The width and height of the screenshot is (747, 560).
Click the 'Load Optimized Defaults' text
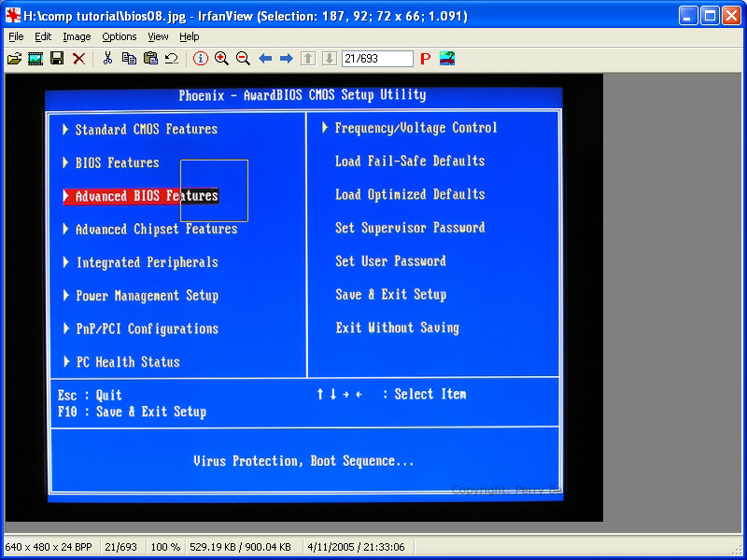410,194
